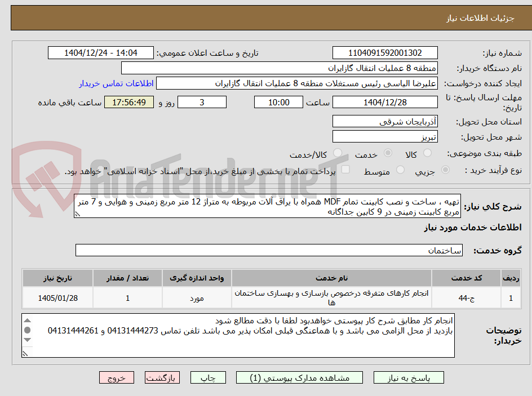Click the label توضیحات خریدار
Viewport: 532px width, 396px height.
(x=504, y=335)
